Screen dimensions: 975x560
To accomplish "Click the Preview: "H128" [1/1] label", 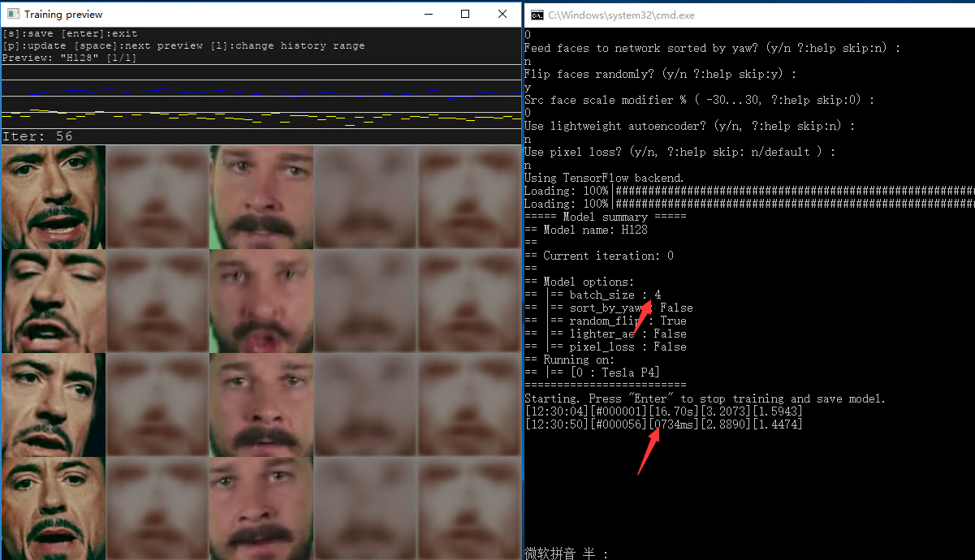I will 70,58.
